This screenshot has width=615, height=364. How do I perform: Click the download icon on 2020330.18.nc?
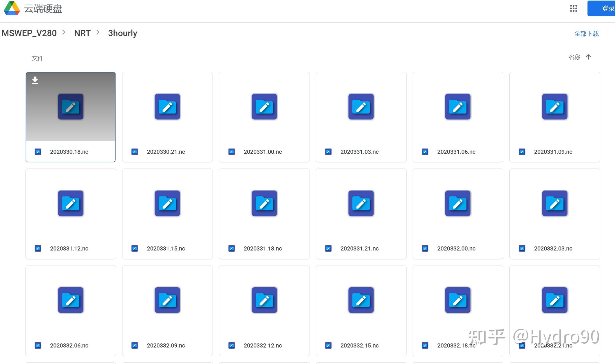point(35,80)
